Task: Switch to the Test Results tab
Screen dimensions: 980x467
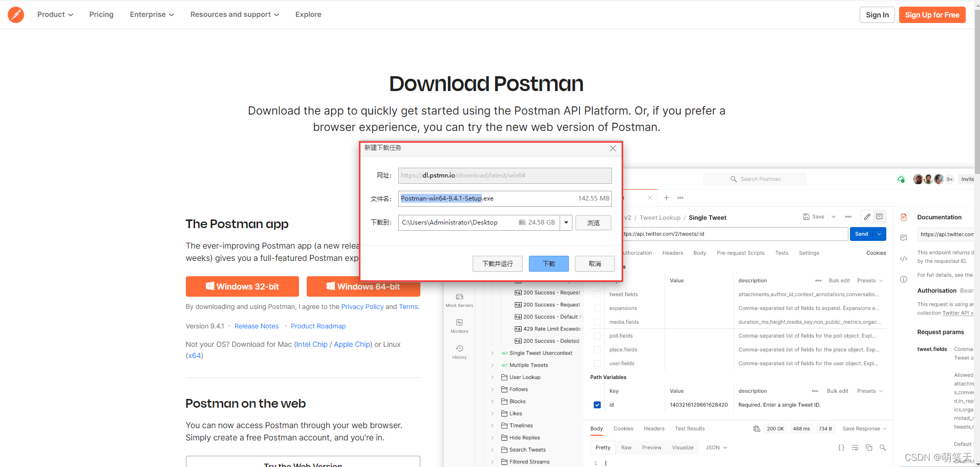Action: pyautogui.click(x=690, y=429)
